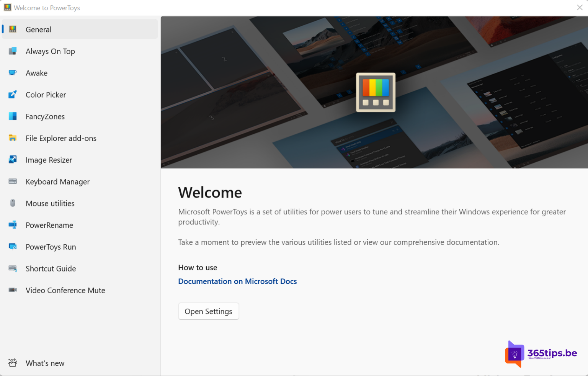Select the Video Conference Mute icon
Viewport: 588px width, 376px height.
coord(13,290)
